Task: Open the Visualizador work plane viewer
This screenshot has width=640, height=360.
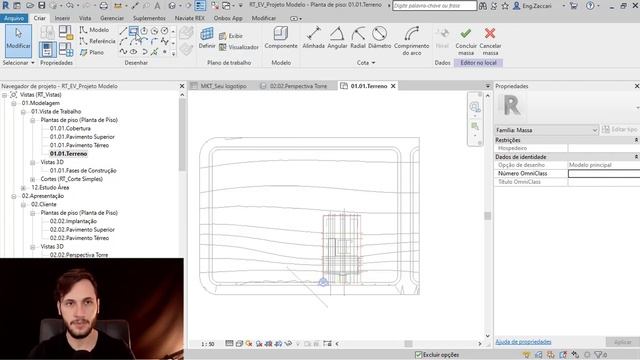Action: 239,47
